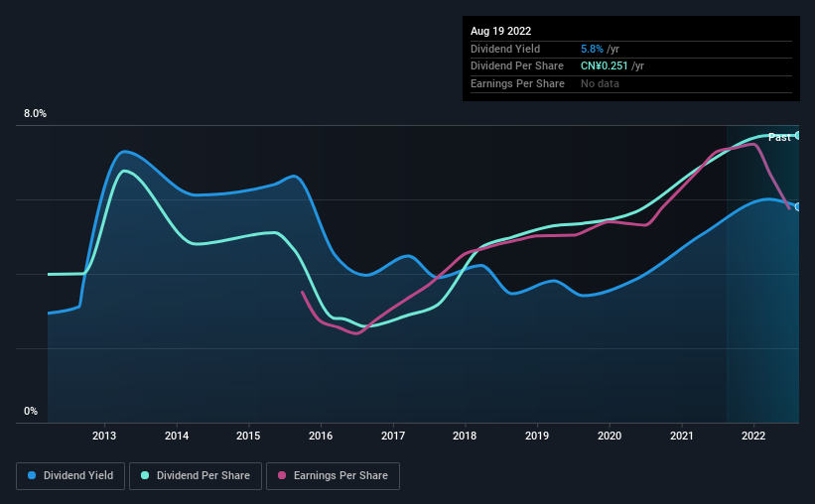
Task: Toggle the Dividend Yield legend button
Action: [x=70, y=476]
